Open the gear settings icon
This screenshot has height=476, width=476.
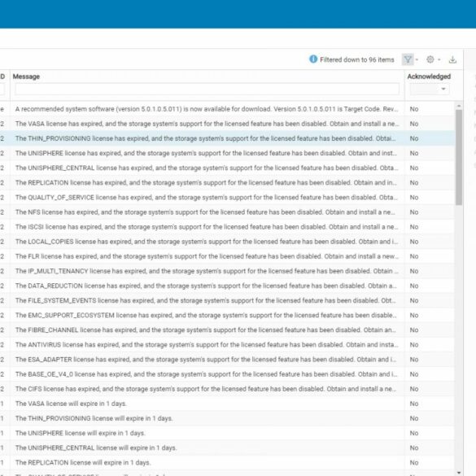pyautogui.click(x=430, y=59)
